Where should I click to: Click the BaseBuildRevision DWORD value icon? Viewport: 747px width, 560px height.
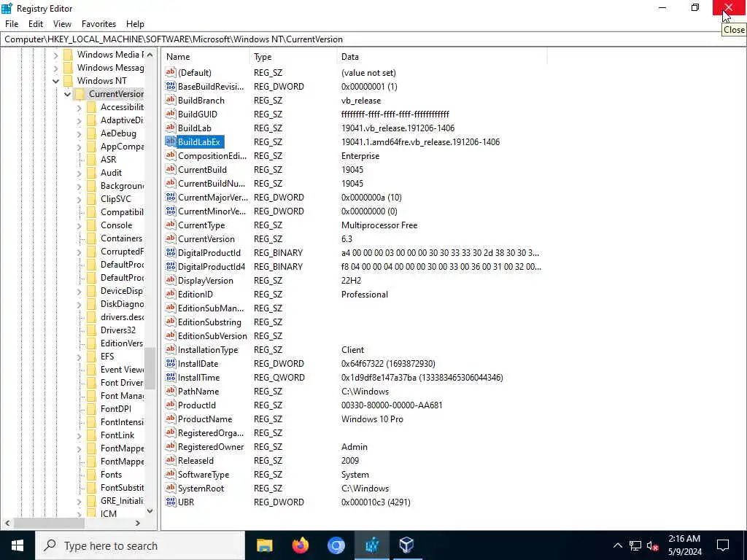point(171,86)
